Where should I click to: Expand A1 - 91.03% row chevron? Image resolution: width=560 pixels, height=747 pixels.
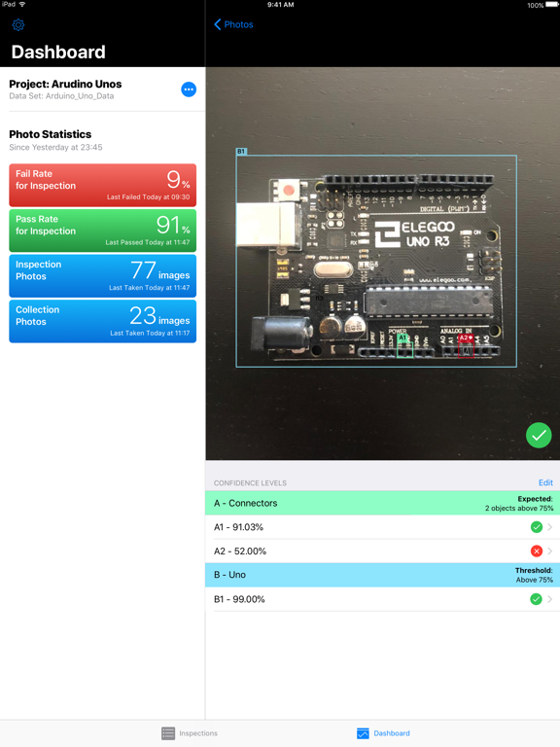[x=550, y=527]
